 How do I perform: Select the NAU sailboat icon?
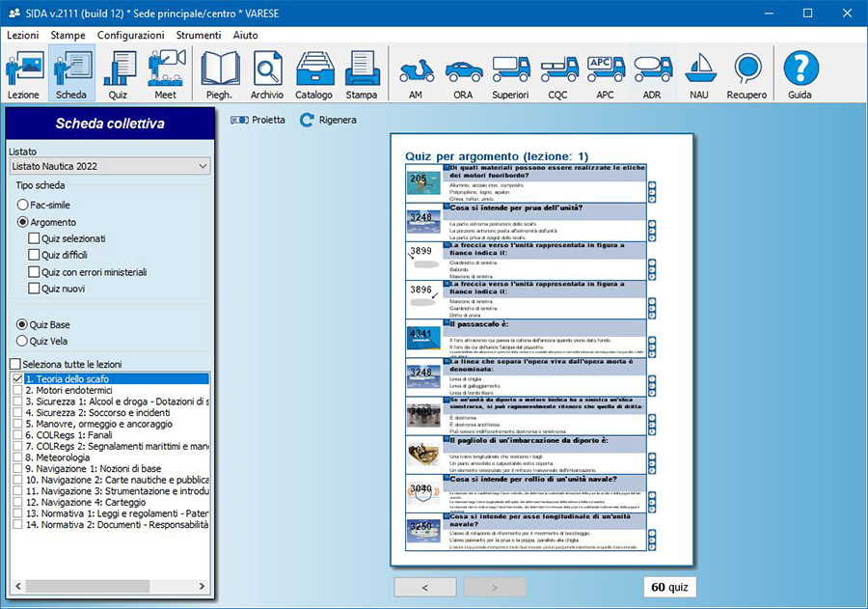[698, 75]
